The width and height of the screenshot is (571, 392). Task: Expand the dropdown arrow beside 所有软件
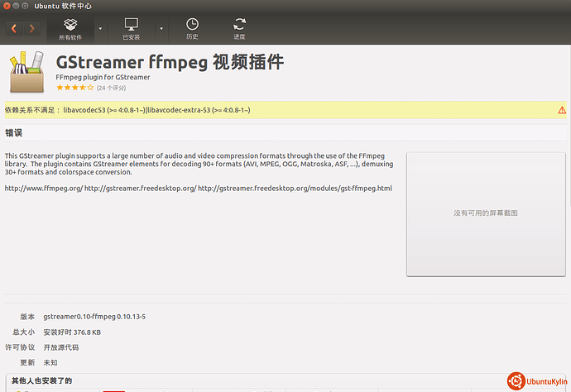coord(100,28)
